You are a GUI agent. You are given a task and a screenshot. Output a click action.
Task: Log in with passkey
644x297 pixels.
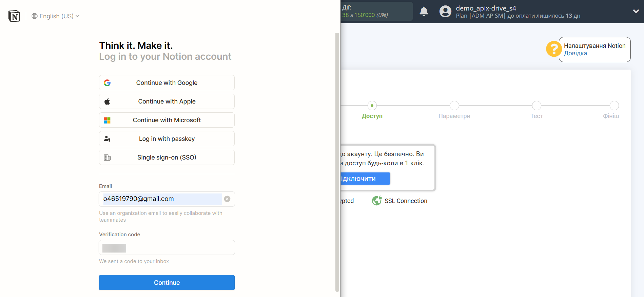coord(167,138)
